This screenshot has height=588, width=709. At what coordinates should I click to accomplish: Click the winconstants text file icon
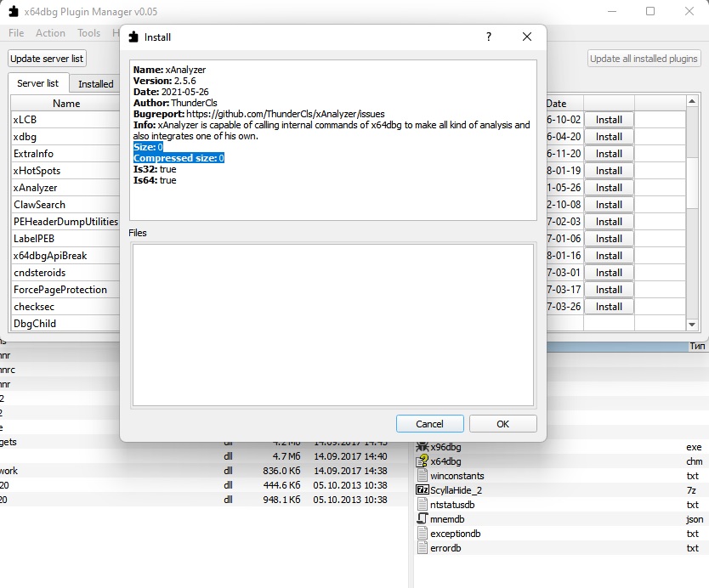coord(422,476)
